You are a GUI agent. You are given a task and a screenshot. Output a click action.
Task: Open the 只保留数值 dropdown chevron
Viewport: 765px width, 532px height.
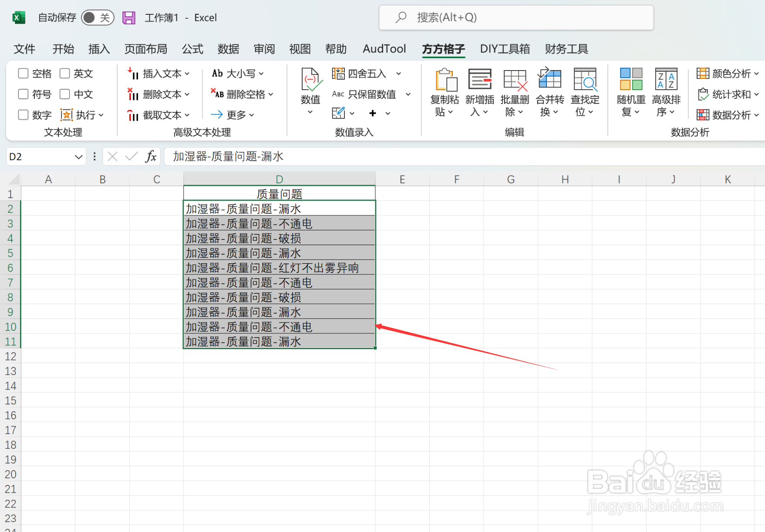click(x=408, y=94)
